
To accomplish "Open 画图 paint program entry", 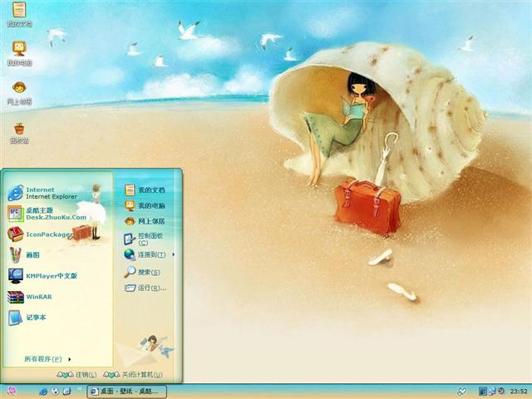I will click(24, 255).
